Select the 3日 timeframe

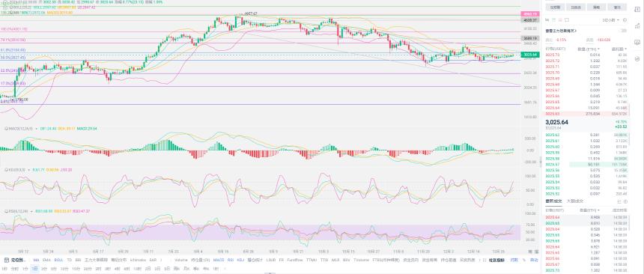pyautogui.click(x=157, y=268)
